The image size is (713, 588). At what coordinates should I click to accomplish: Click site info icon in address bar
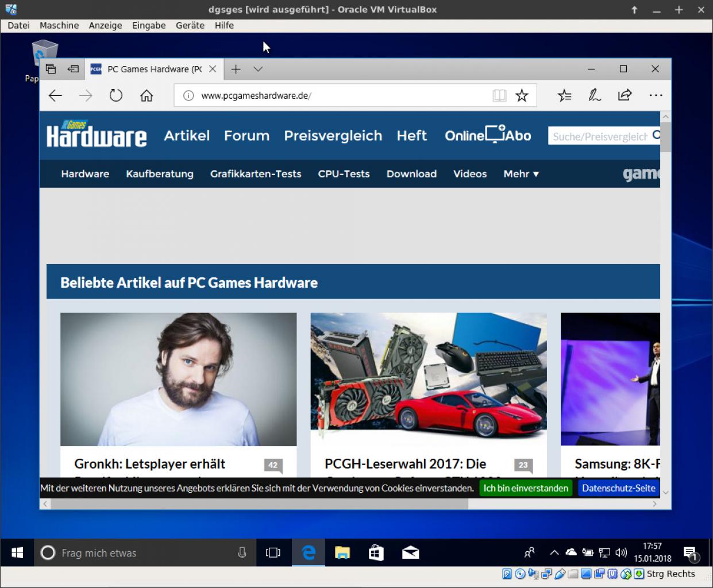click(188, 96)
